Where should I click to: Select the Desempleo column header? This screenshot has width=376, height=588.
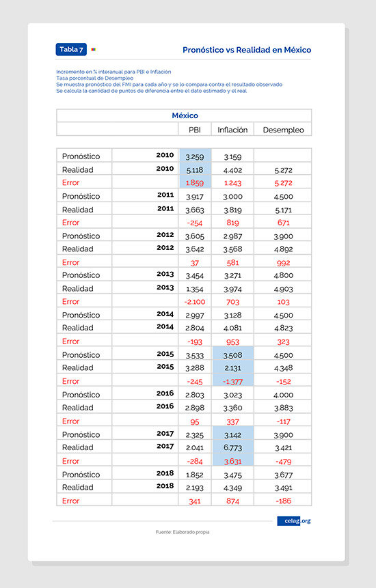pos(283,130)
